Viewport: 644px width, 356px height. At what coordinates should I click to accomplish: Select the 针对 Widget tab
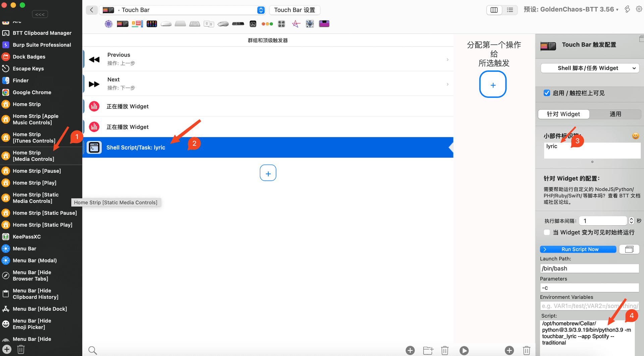pos(563,114)
